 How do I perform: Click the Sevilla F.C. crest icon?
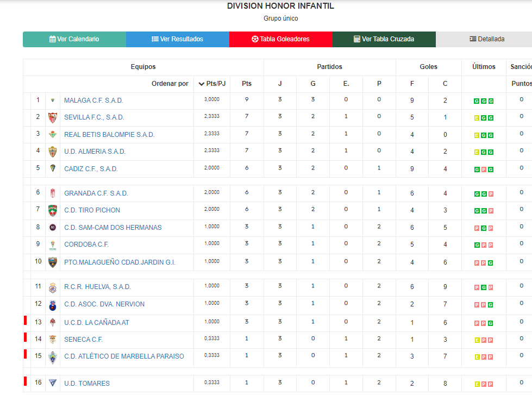pos(53,117)
